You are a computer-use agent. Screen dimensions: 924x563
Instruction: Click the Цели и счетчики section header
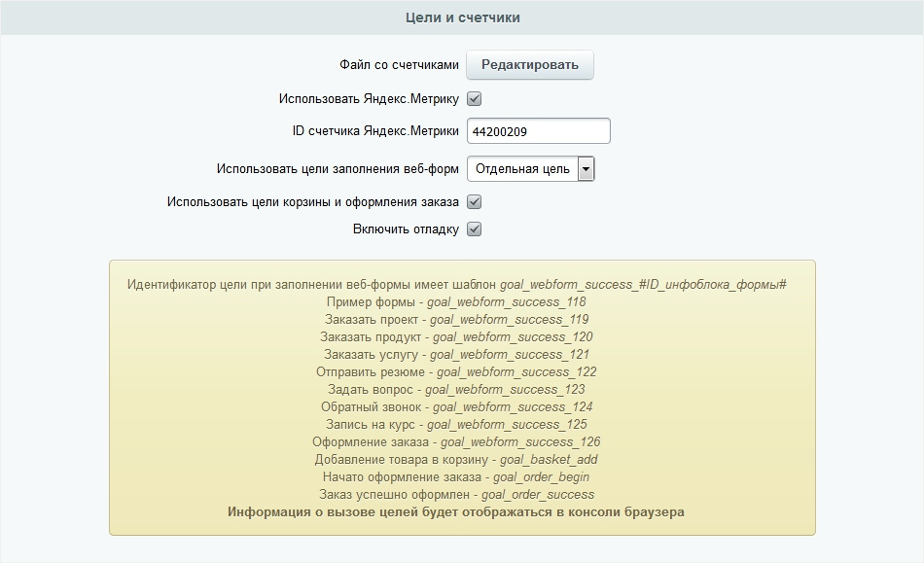(462, 18)
